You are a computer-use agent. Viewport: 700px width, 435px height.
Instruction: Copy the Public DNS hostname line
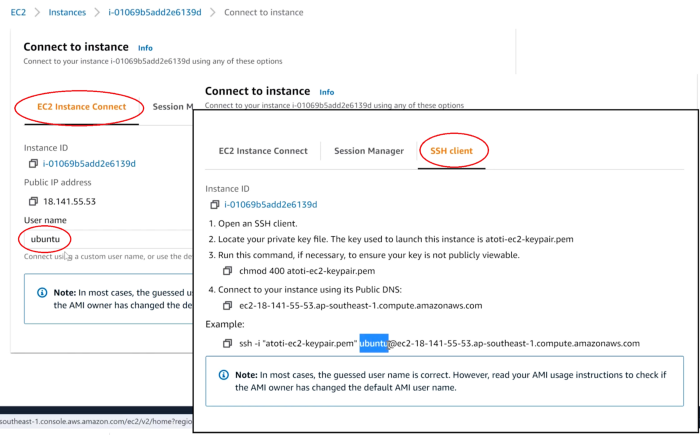point(228,306)
